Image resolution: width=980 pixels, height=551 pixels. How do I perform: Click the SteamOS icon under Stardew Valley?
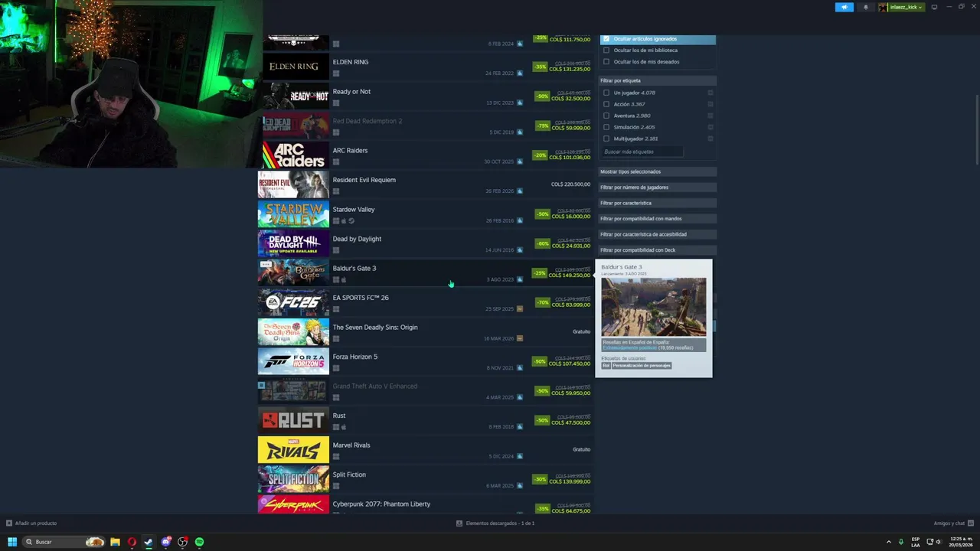pos(351,220)
